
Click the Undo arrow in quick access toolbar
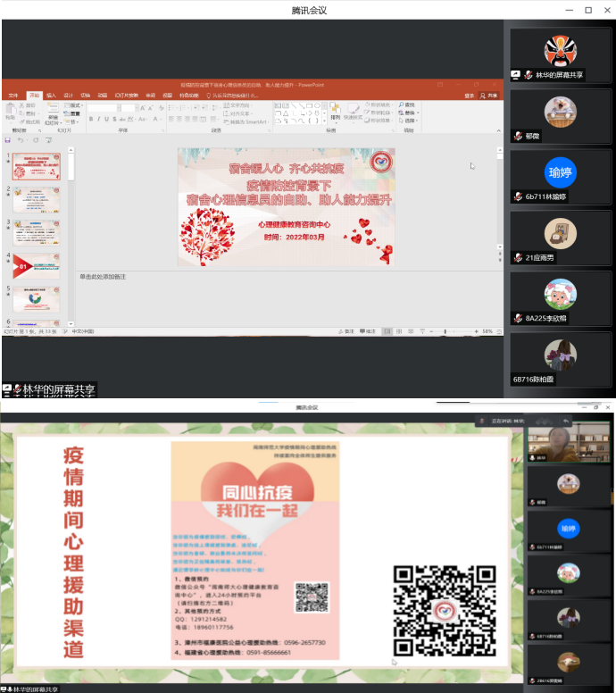(21, 140)
